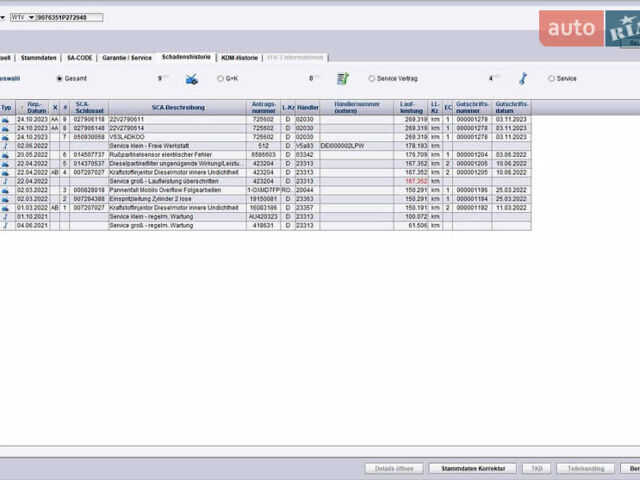Select the Antragsnummer cell 6586603

pyautogui.click(x=264, y=155)
